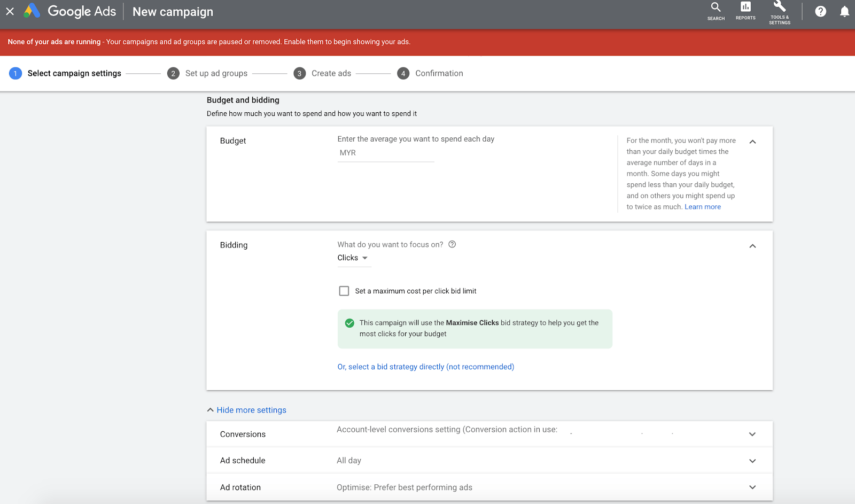Select step 1, Select campaign settings
The height and width of the screenshot is (504, 855).
[x=74, y=73]
